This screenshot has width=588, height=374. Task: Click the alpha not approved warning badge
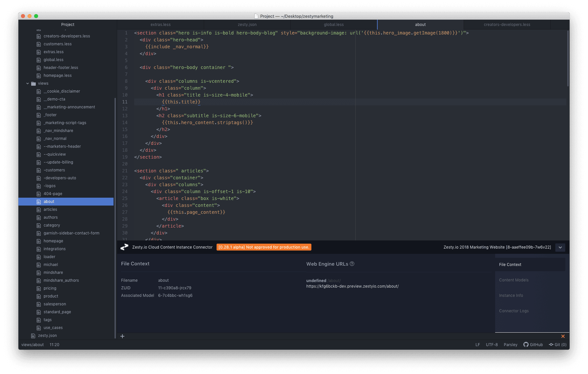(x=264, y=247)
